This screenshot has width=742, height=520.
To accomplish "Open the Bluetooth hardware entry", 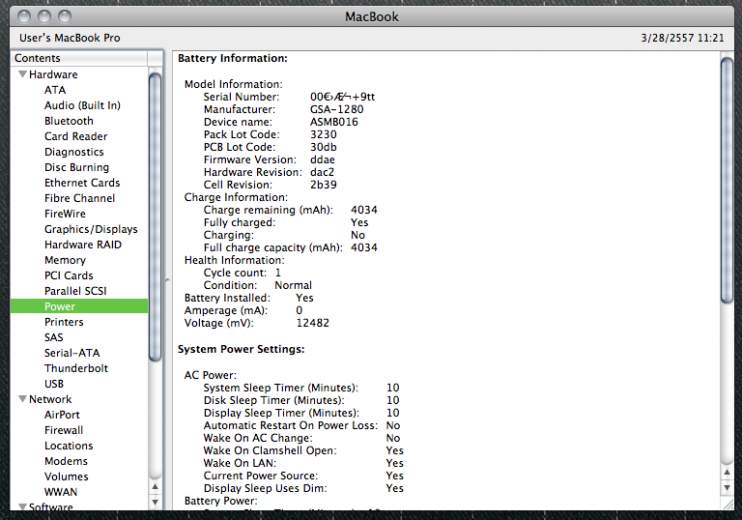I will (69, 121).
